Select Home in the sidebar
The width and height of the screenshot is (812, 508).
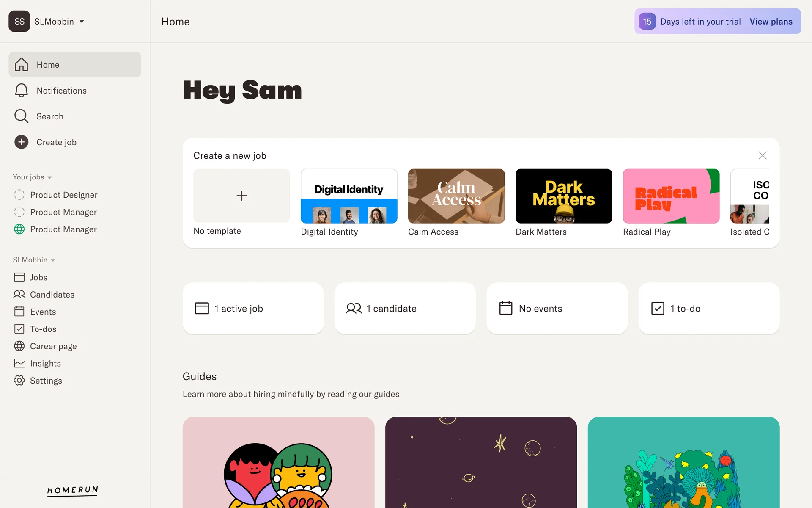coord(75,65)
